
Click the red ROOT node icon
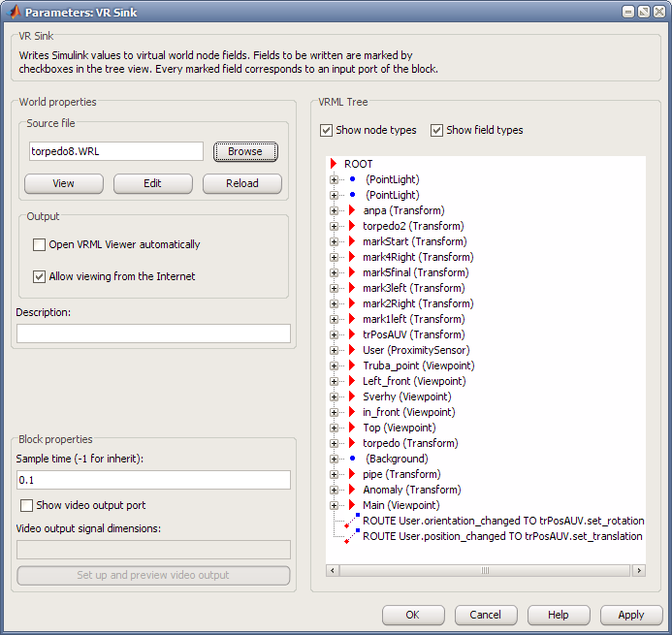click(334, 164)
